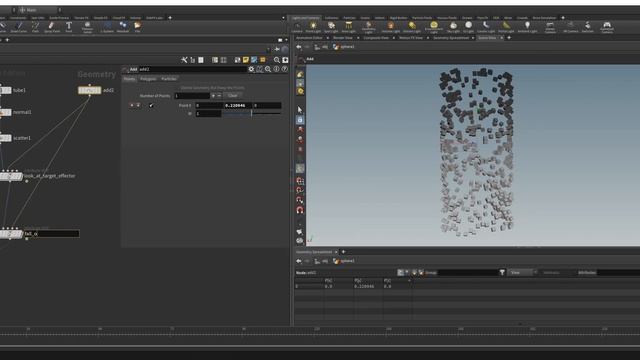Click the Area Light shelf tool
640x360 pixels.
pyautogui.click(x=349, y=27)
